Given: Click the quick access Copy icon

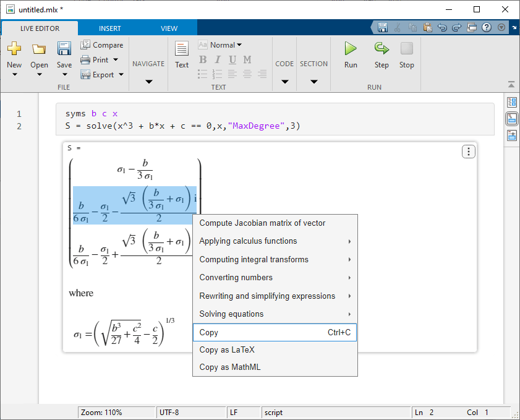Looking at the screenshot, I should (x=412, y=27).
